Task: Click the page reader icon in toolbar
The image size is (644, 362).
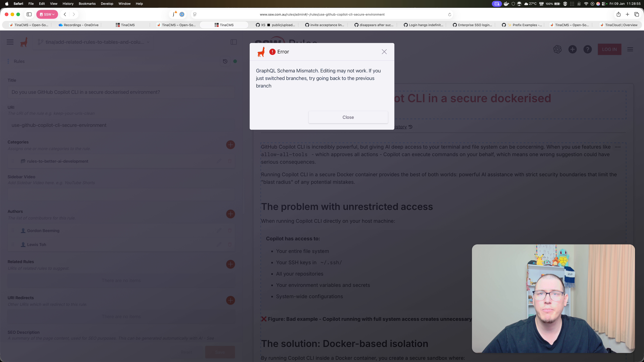Action: tap(195, 14)
